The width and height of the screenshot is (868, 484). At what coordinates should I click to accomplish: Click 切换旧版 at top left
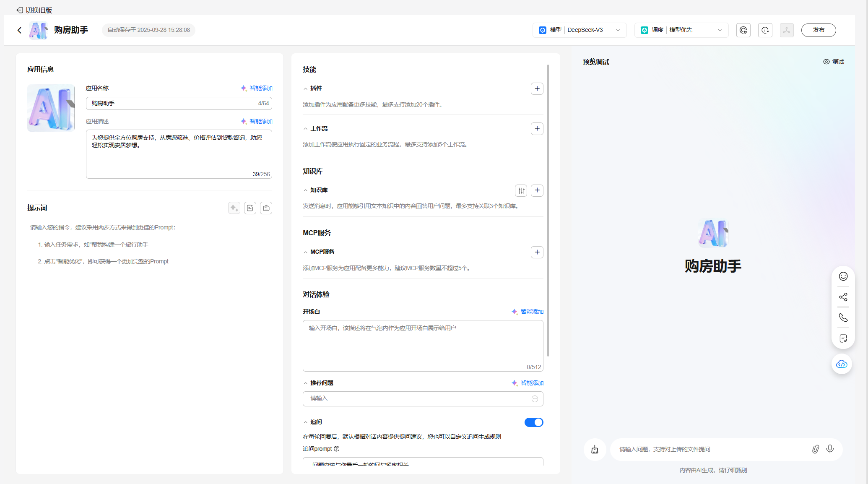[34, 10]
